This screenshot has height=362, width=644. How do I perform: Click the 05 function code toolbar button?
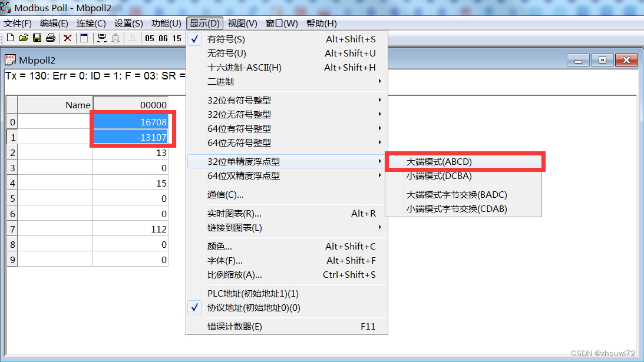point(150,38)
